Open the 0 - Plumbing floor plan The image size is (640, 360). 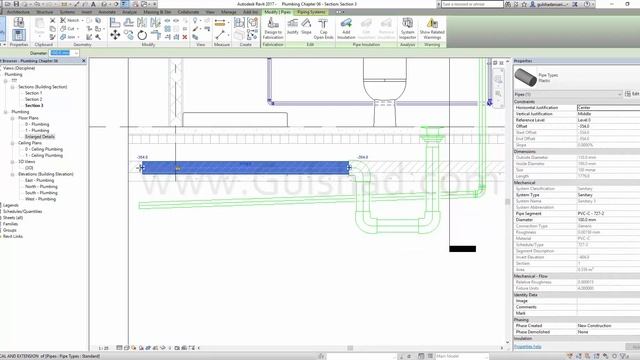click(x=37, y=124)
